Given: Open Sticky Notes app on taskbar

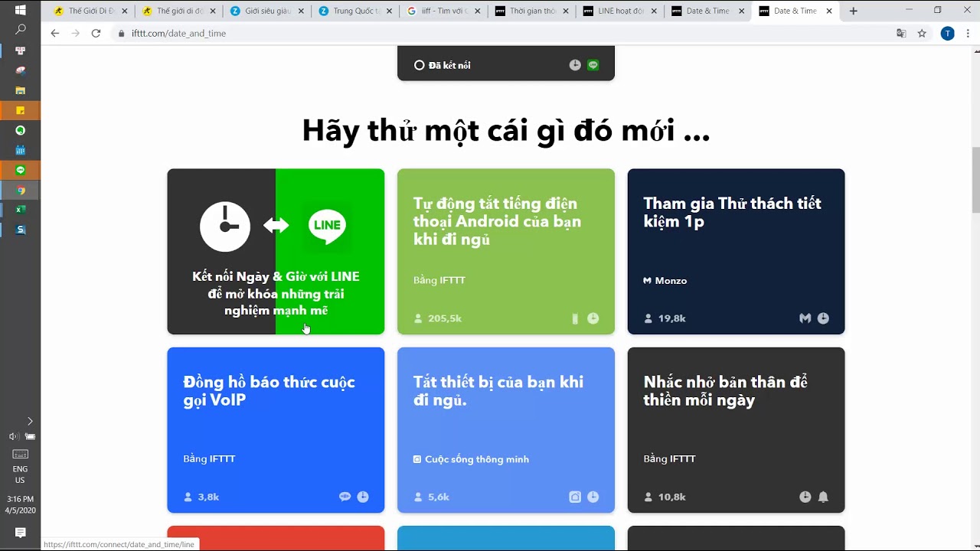Looking at the screenshot, I should [21, 110].
